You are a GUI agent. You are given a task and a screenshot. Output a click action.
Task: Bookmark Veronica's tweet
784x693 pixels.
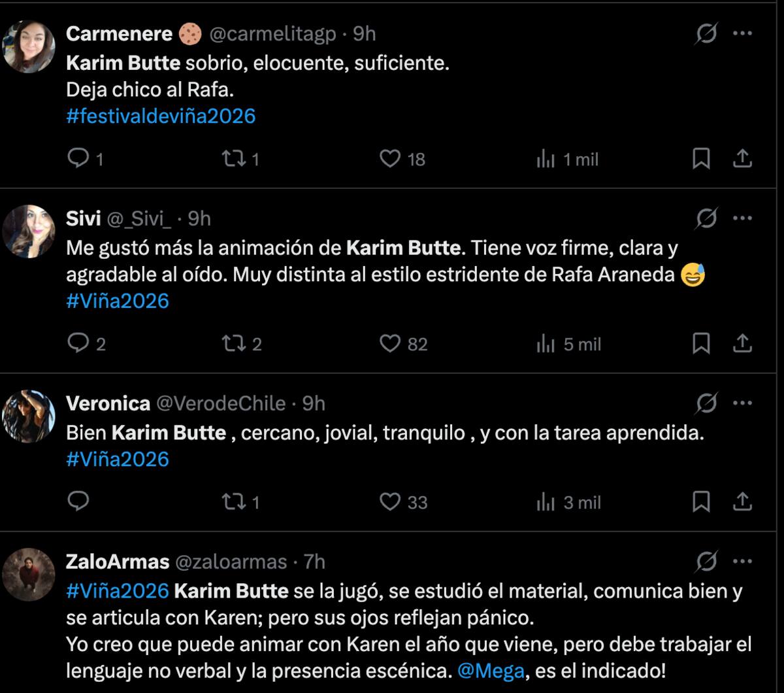[x=702, y=502]
